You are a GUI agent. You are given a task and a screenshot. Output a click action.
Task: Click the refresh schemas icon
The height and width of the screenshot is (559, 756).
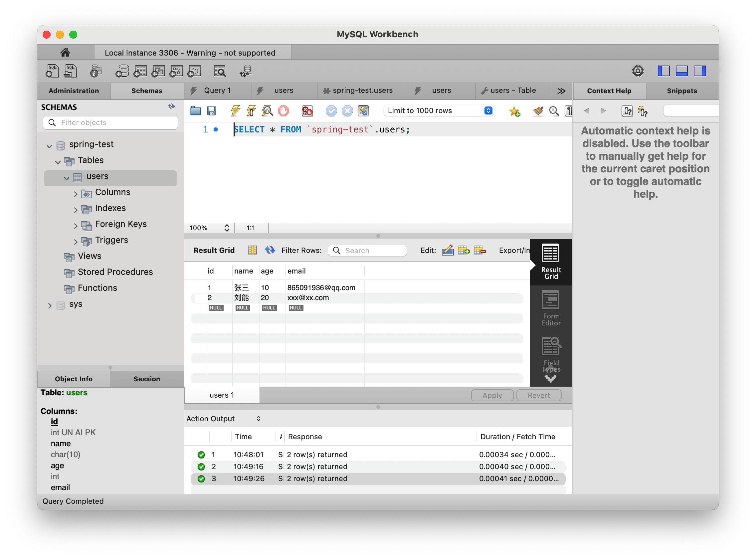(x=171, y=106)
